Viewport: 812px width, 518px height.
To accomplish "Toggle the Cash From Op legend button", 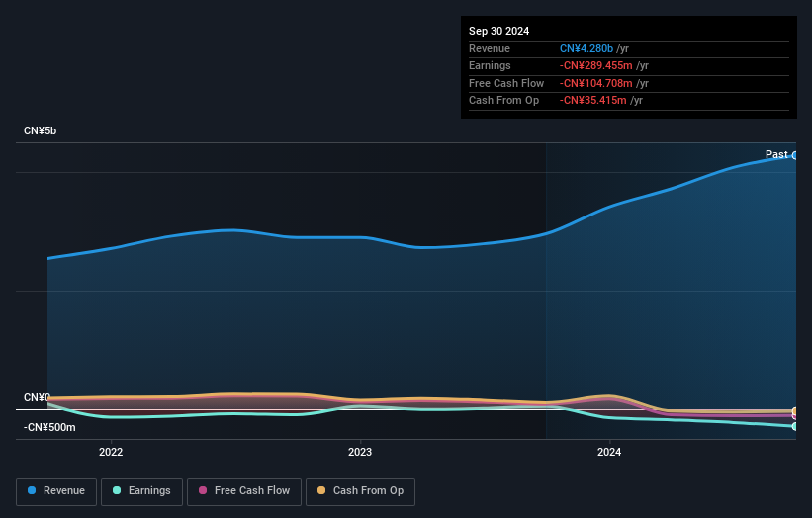I will click(360, 491).
